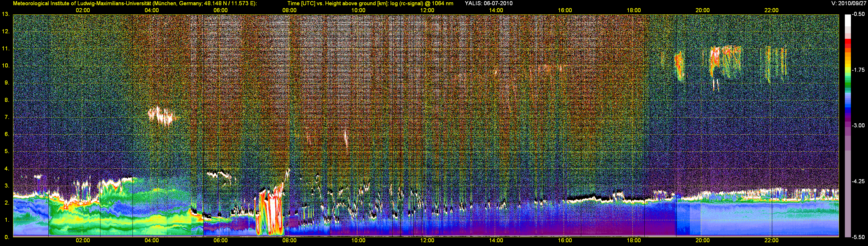Screen dimensions: 868x246
Task: Click the 16:00 label on bottom time axis
Action: click(565, 240)
